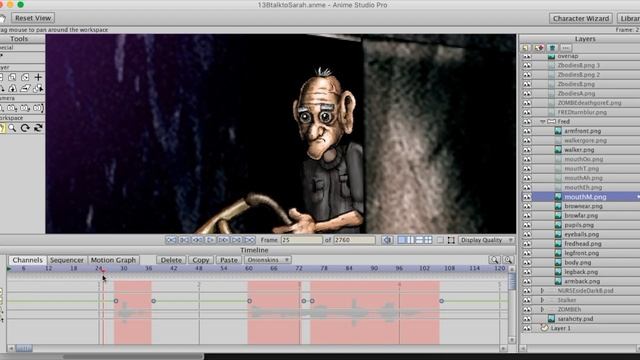640x360 pixels.
Task: Click the Play button in playback controls
Action: [x=210, y=240]
